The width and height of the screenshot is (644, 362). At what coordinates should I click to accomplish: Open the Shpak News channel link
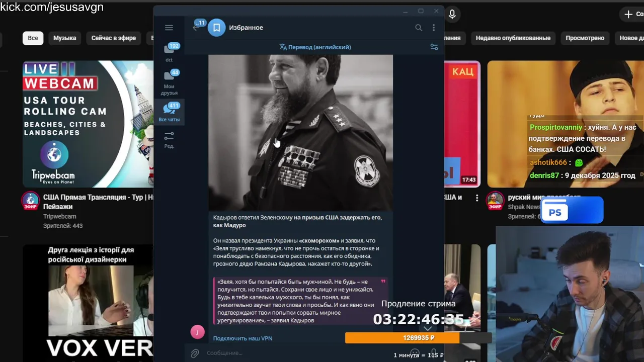tap(524, 207)
